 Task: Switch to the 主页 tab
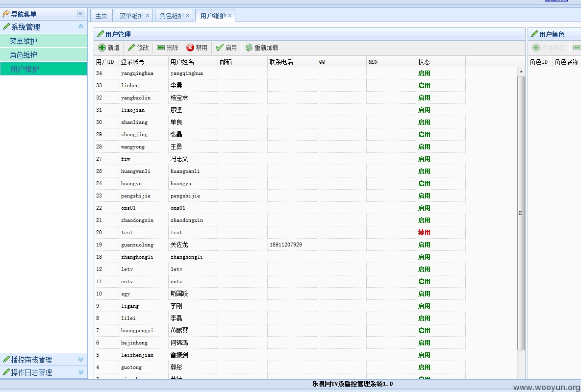point(101,16)
